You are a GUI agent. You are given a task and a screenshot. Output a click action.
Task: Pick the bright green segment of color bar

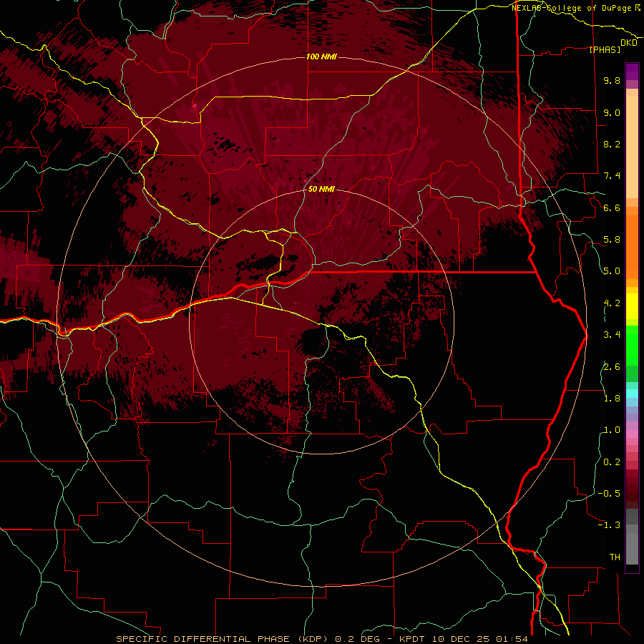tap(632, 345)
